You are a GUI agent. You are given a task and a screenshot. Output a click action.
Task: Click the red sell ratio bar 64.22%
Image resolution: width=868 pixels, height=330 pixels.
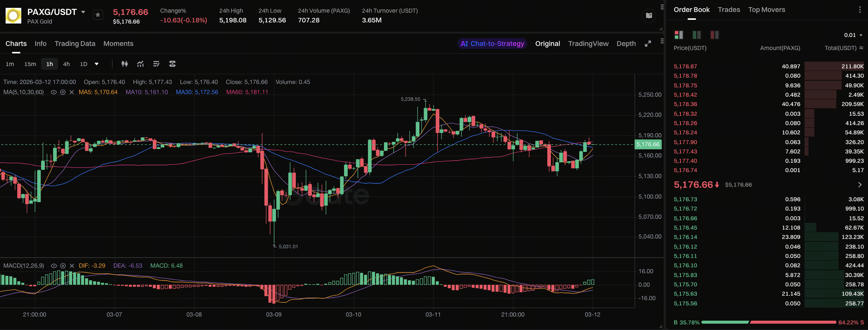point(793,322)
